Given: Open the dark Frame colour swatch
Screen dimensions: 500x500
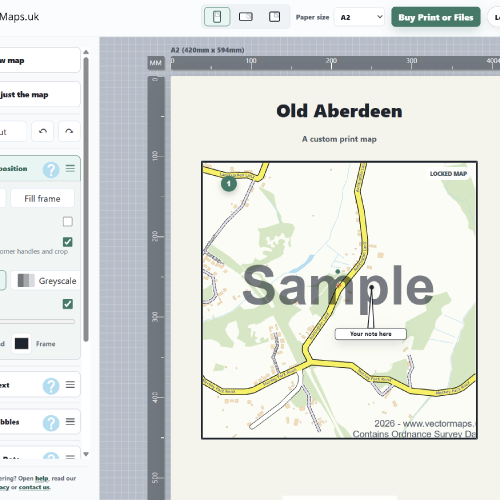Looking at the screenshot, I should (x=22, y=344).
